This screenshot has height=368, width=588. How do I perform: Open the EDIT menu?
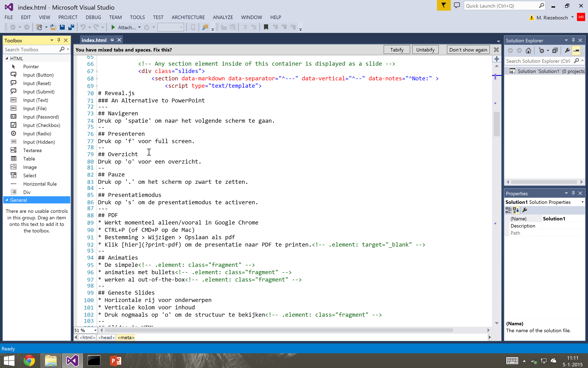tap(26, 17)
